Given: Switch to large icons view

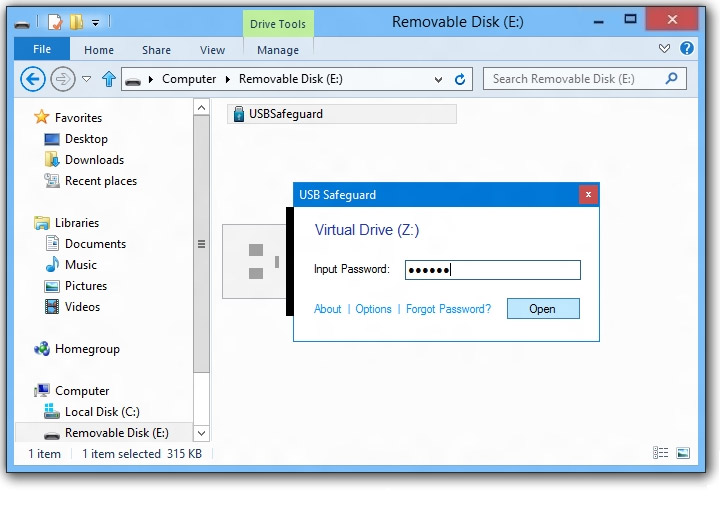Looking at the screenshot, I should 683,453.
